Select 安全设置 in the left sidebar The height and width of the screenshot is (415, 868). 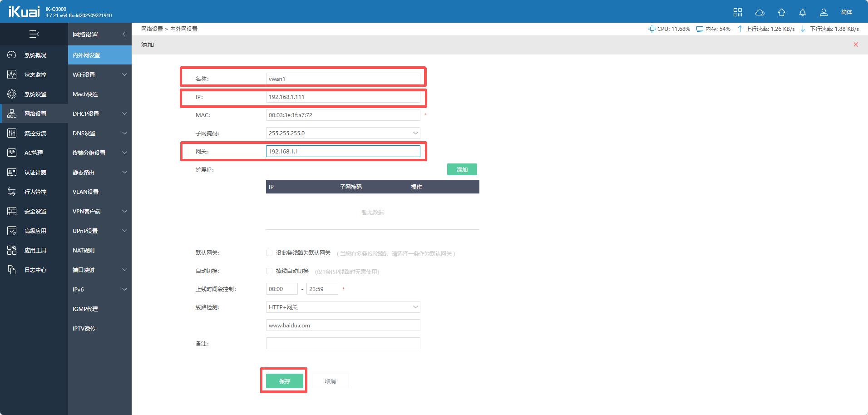click(35, 211)
